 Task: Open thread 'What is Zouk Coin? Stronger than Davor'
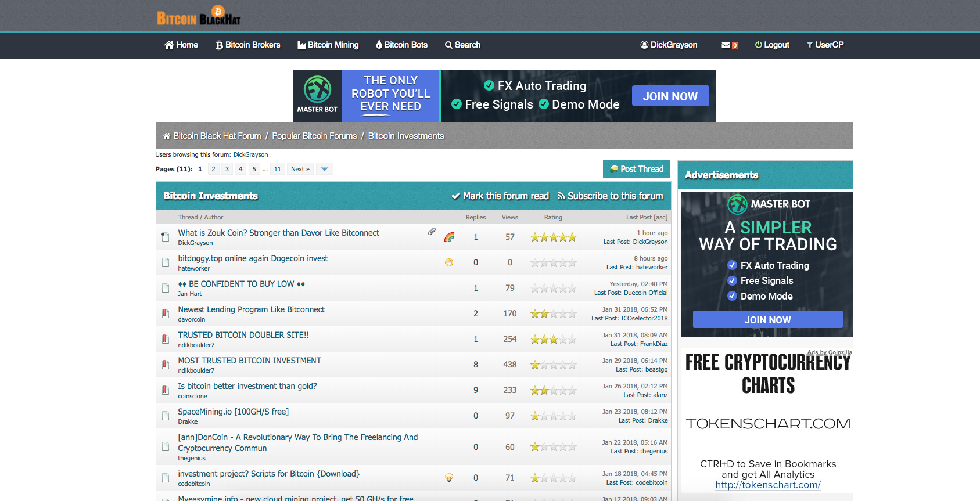tap(279, 233)
